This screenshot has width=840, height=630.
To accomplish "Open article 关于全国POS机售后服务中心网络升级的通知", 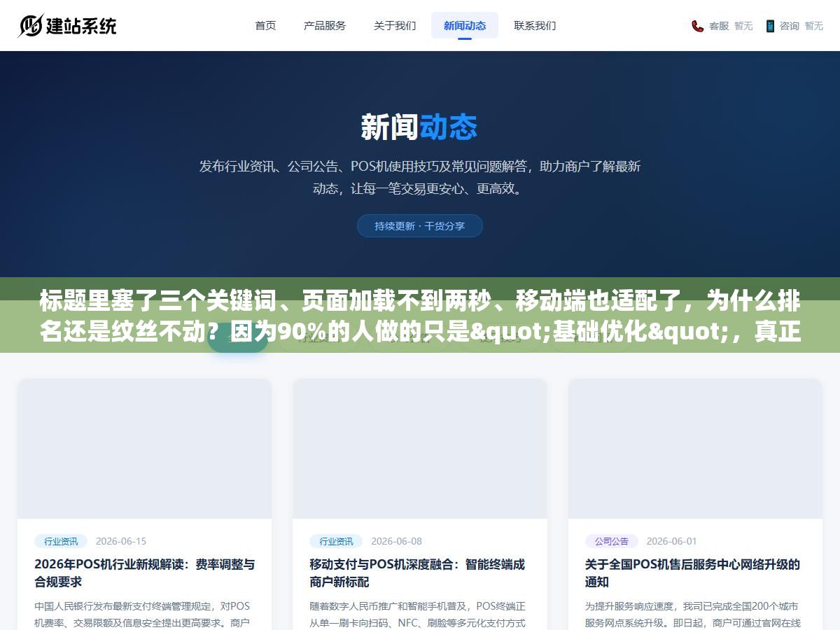I will (x=692, y=573).
